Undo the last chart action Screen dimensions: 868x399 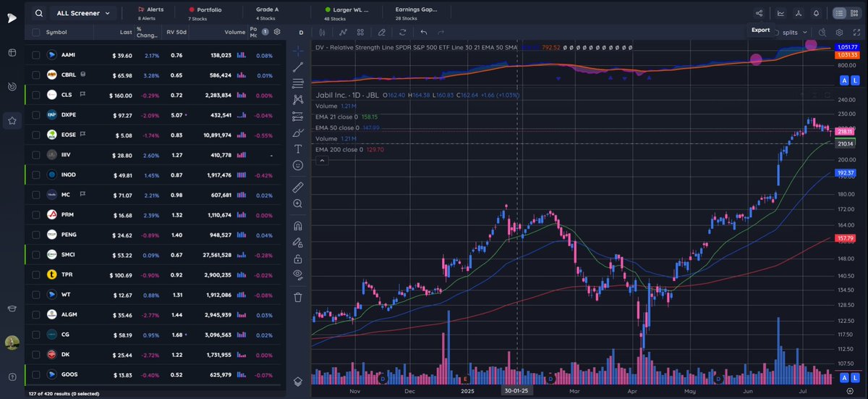click(424, 33)
